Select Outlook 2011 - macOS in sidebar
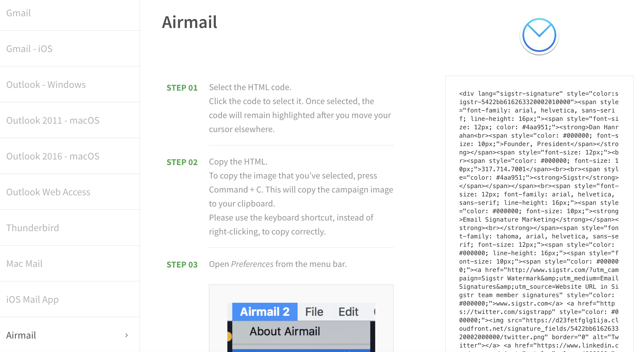 coord(70,120)
